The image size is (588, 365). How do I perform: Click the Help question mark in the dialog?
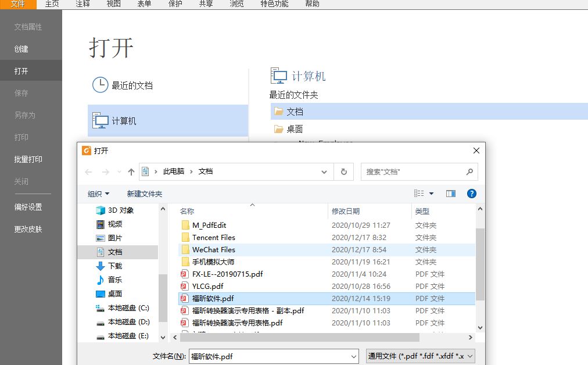click(471, 194)
